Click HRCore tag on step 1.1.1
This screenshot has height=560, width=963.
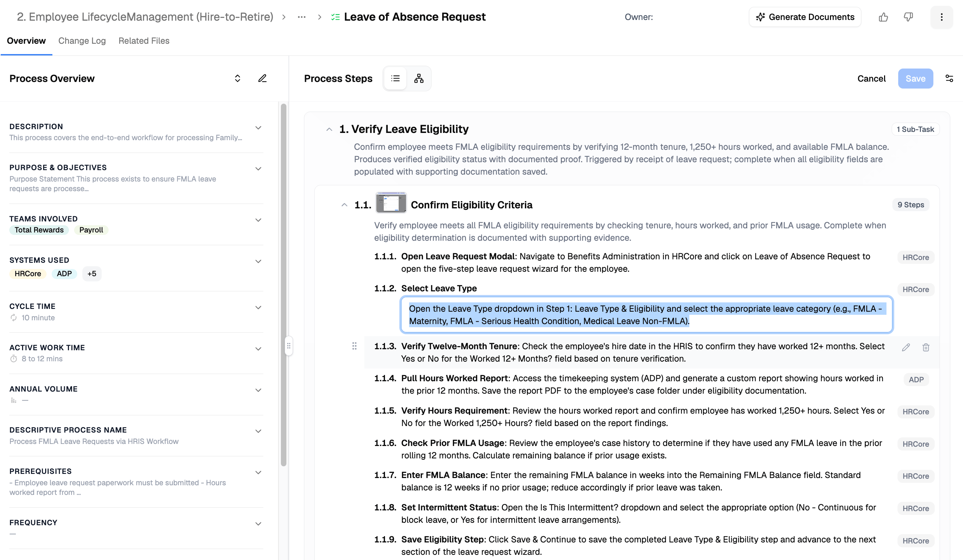click(916, 258)
